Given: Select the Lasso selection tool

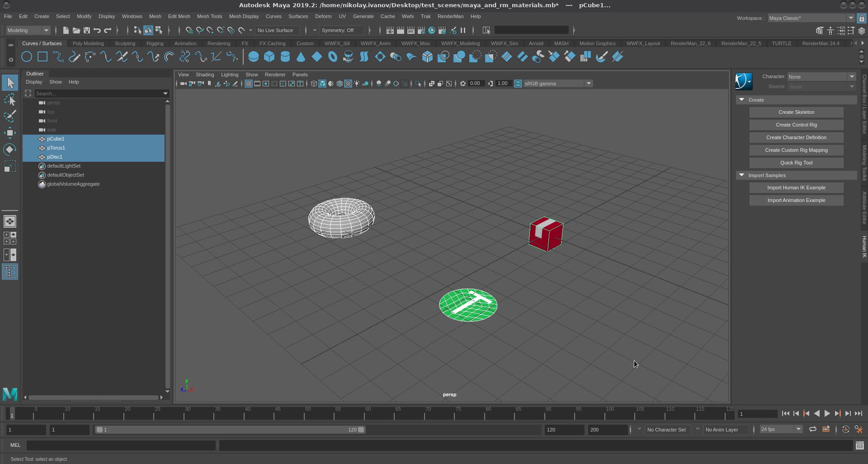Looking at the screenshot, I should tap(10, 99).
